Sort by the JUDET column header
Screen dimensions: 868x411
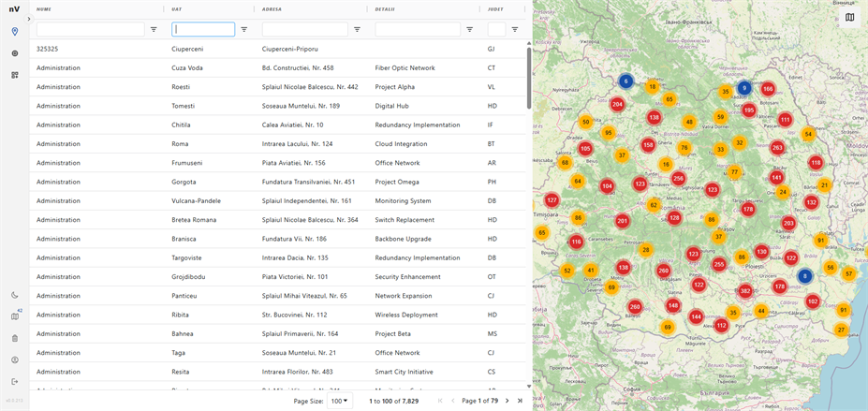495,8
